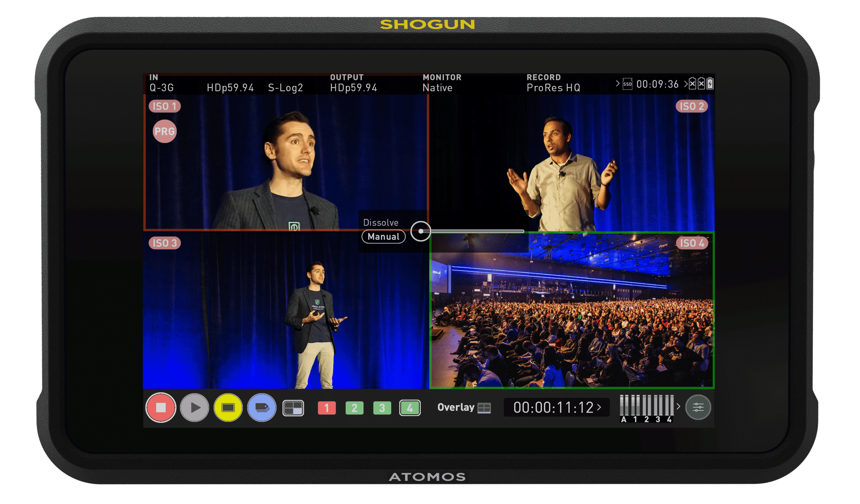860x504 pixels.
Task: Select input 4 highlighted button
Action: point(410,408)
